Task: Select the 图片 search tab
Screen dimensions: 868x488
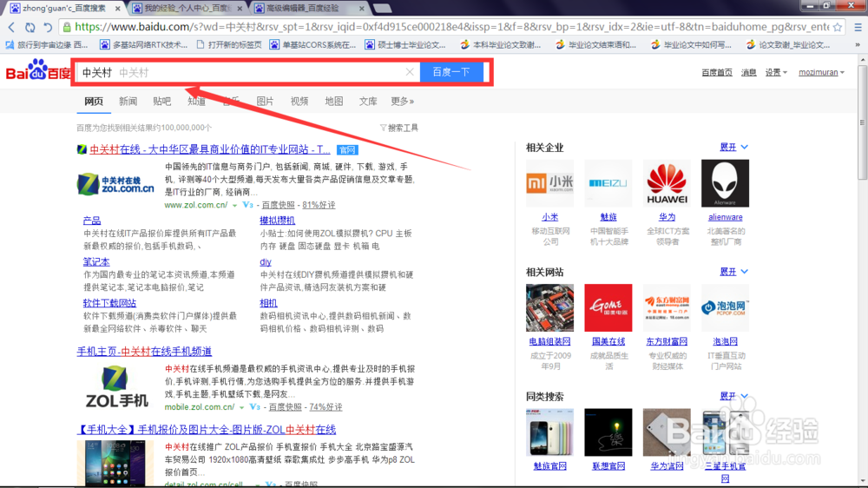Action: (265, 102)
